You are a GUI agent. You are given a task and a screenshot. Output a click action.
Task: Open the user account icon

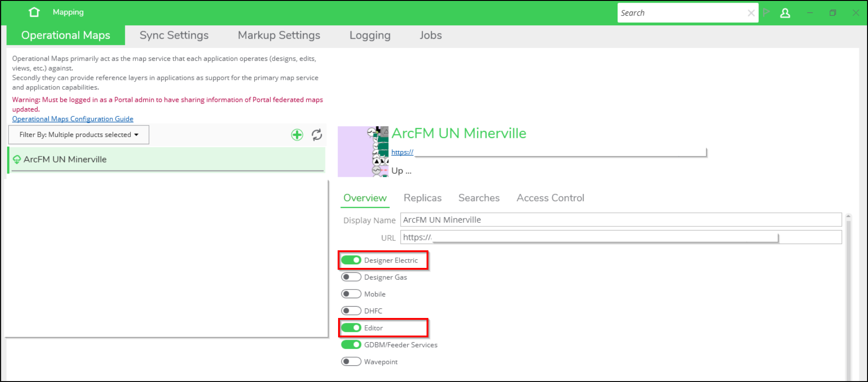pyautogui.click(x=785, y=13)
